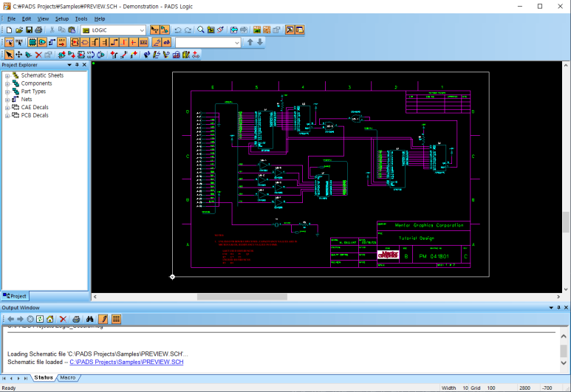
Task: Click the Add Part tool
Action: coord(62,55)
